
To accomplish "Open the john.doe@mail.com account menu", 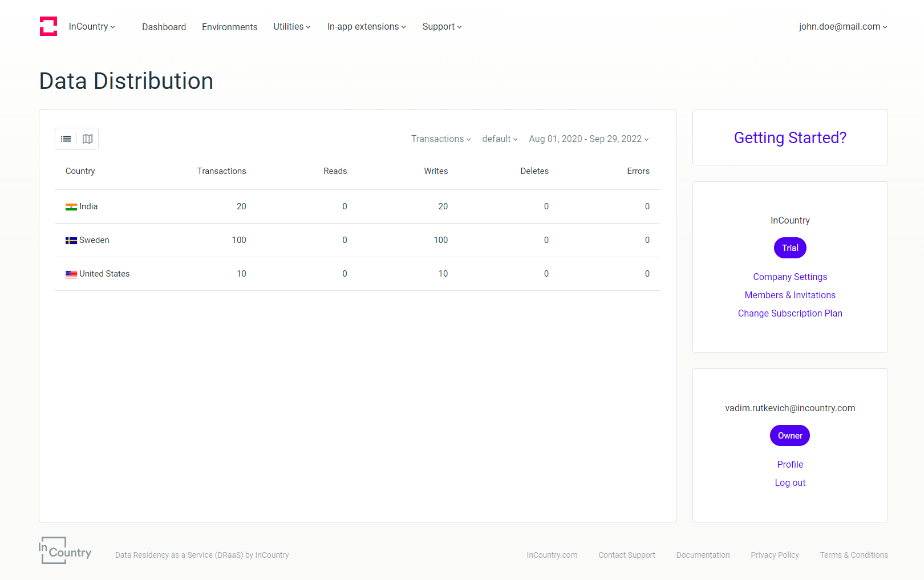I will (842, 27).
